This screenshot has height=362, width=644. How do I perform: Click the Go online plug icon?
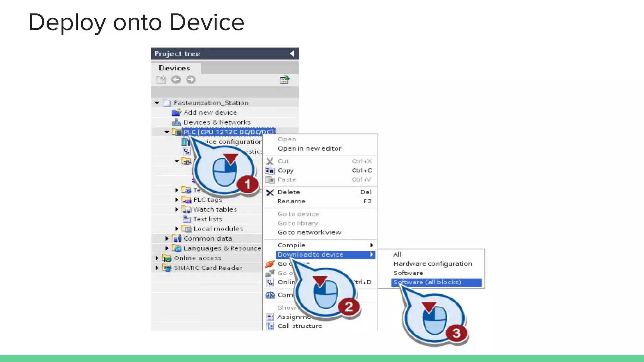[270, 264]
